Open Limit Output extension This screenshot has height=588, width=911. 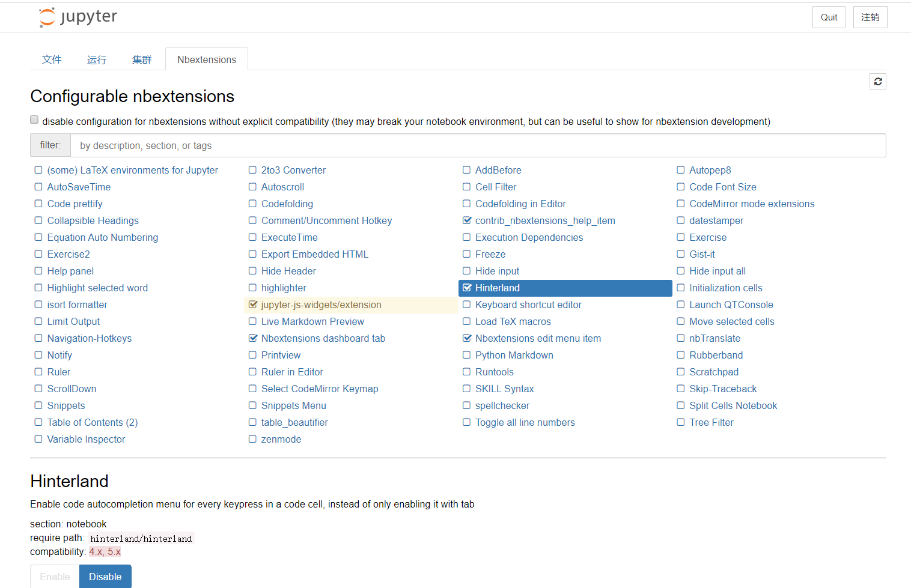coord(73,322)
